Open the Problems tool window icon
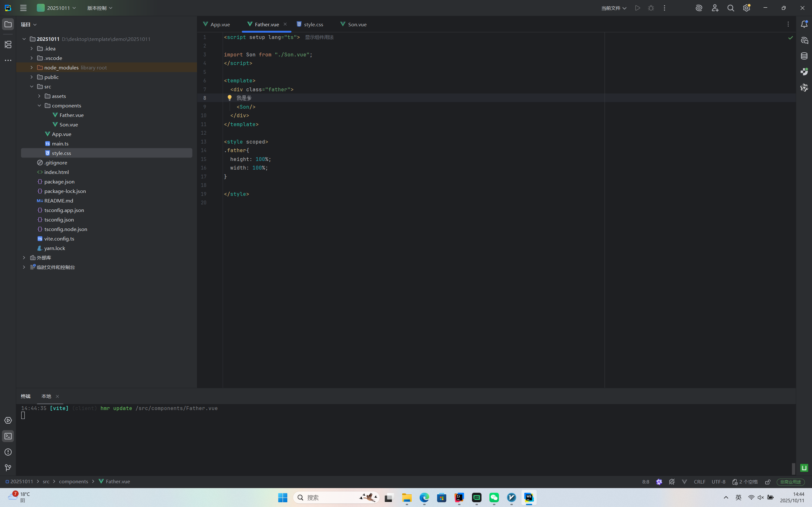Image resolution: width=812 pixels, height=507 pixels. pos(8,452)
